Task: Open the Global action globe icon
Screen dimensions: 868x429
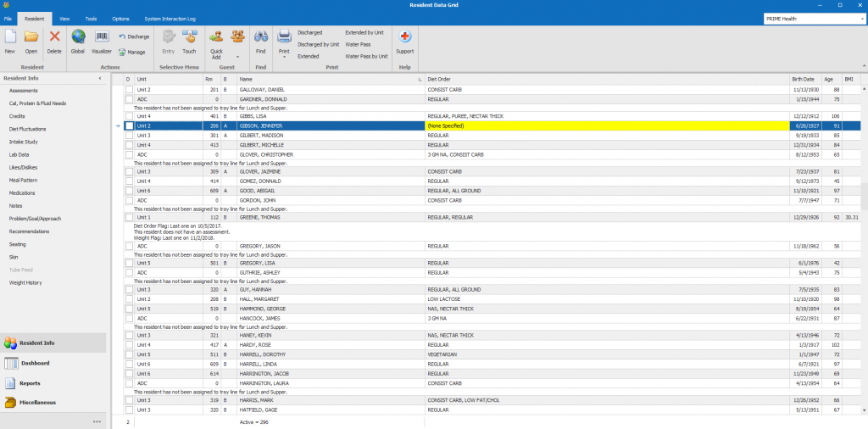Action: (x=78, y=39)
